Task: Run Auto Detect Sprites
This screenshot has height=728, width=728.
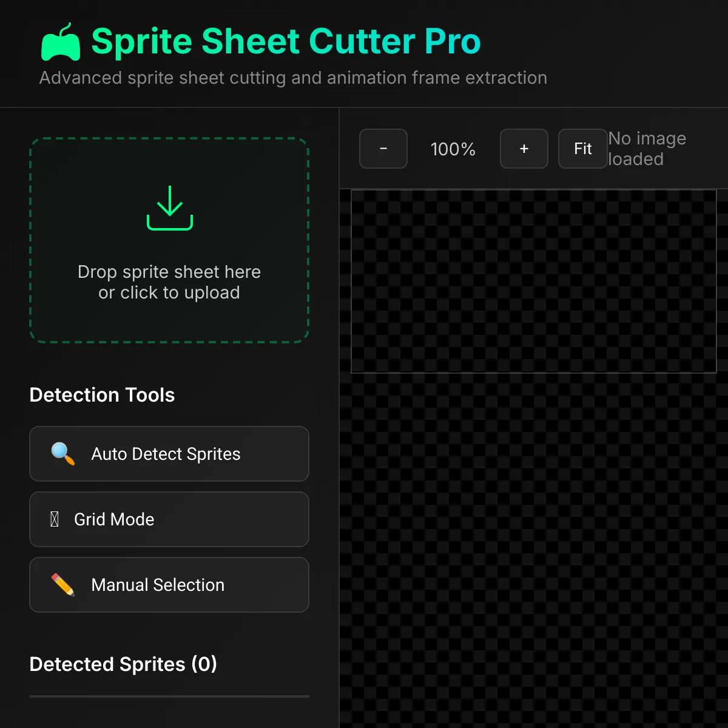Action: tap(169, 454)
